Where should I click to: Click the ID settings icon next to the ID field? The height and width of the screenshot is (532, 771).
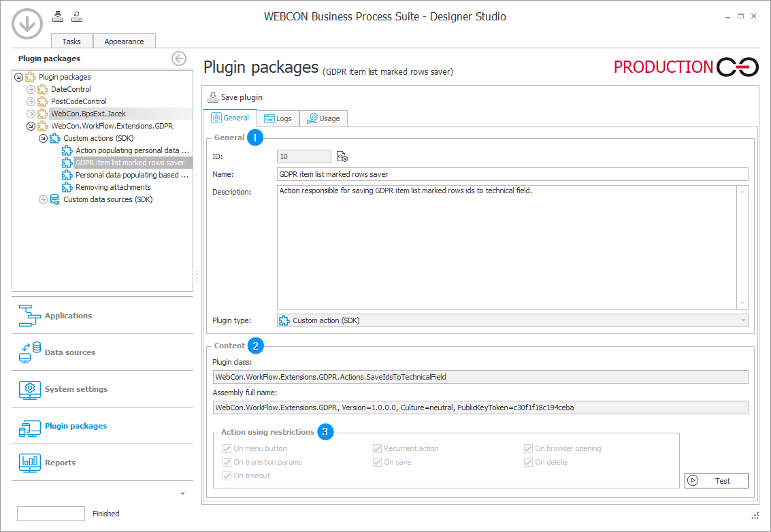(342, 157)
